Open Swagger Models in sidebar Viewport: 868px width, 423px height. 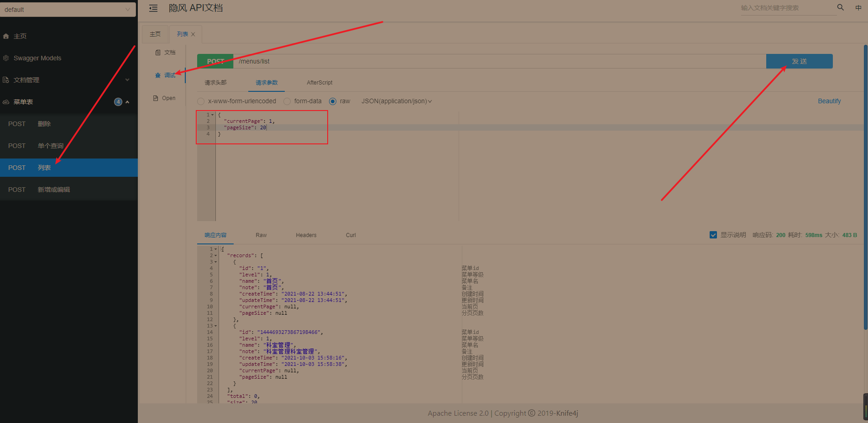[x=69, y=58]
